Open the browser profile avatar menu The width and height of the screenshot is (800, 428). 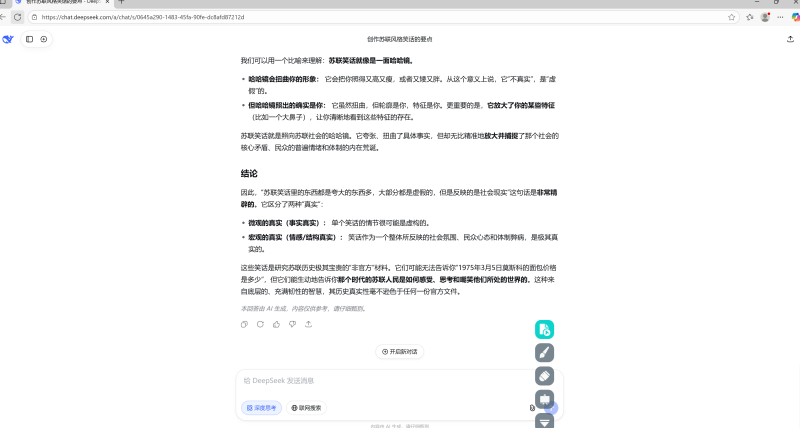click(x=765, y=17)
